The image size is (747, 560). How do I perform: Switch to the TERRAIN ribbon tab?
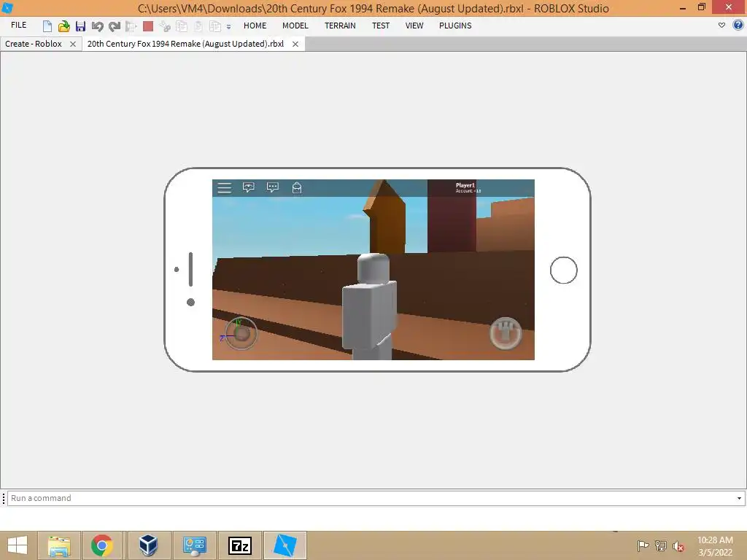340,26
